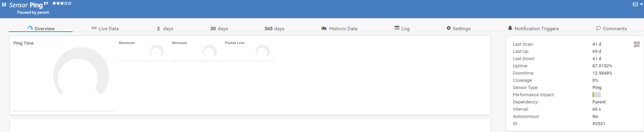
Task: Click the Log list icon
Action: [397, 28]
